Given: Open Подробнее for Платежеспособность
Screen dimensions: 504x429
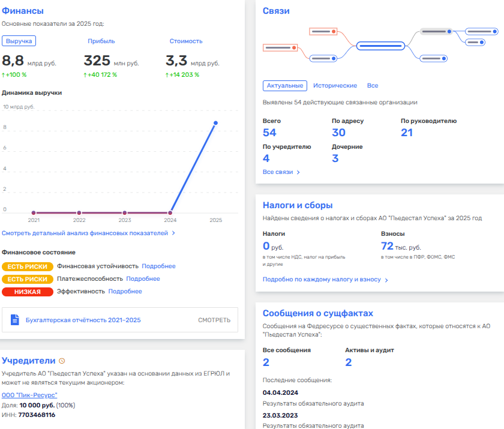Looking at the screenshot, I should [x=143, y=278].
